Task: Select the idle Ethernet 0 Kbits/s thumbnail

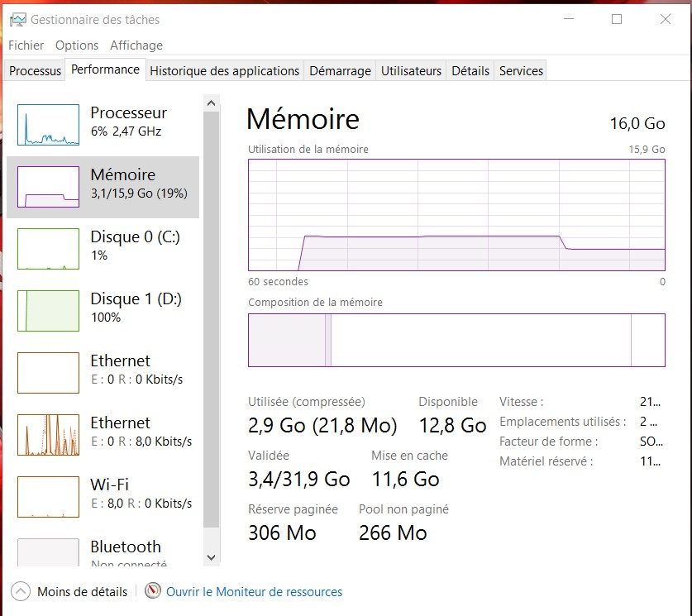Action: [x=48, y=373]
